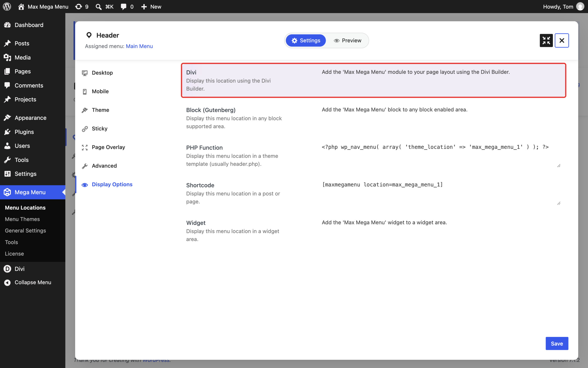
Task: Open Menu Themes submenu
Action: 22,219
